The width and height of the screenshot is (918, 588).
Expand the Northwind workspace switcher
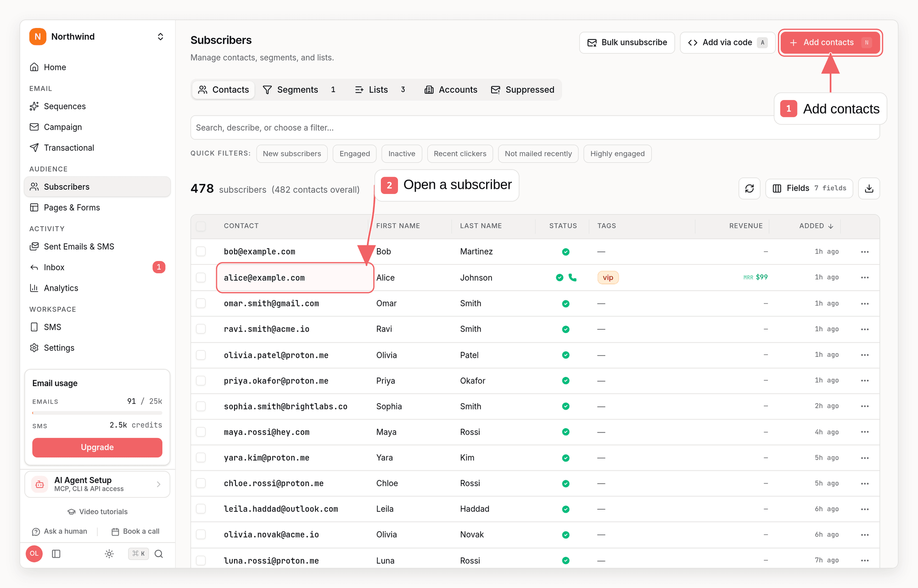tap(160, 37)
